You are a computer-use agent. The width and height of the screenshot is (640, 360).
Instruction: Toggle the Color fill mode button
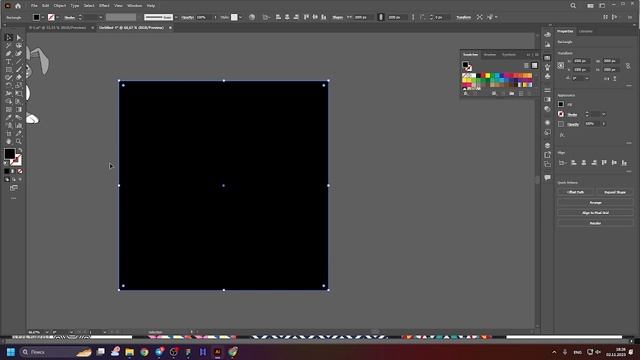7,171
